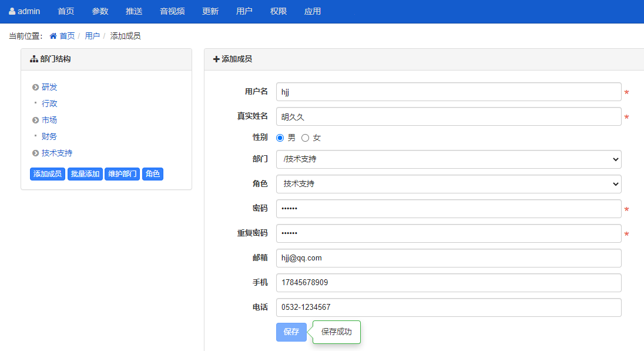Expand the 市场 department arrow icon
The image size is (644, 351).
point(35,120)
